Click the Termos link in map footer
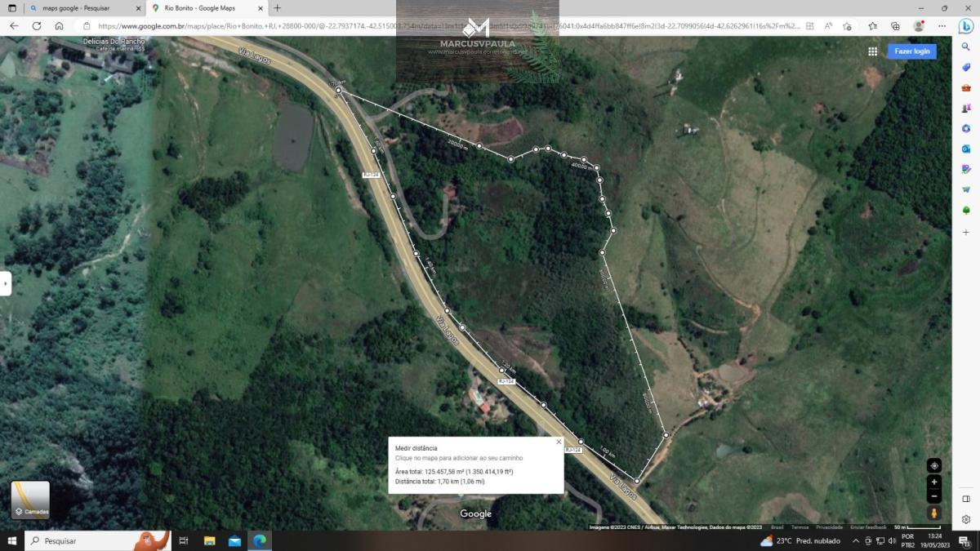The height and width of the screenshot is (551, 980). pyautogui.click(x=800, y=527)
